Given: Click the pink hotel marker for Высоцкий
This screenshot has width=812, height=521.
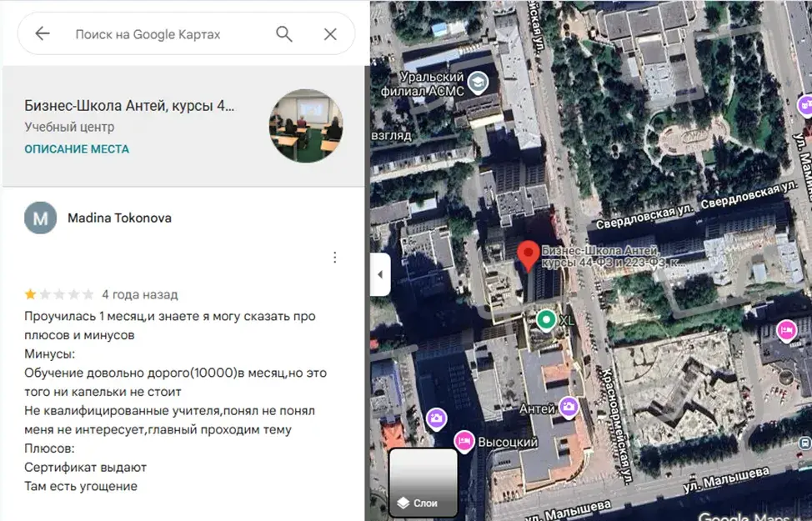Looking at the screenshot, I should pos(464,441).
